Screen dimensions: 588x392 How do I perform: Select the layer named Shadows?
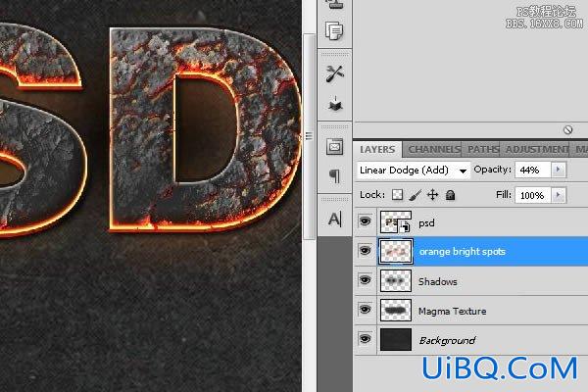click(x=438, y=281)
